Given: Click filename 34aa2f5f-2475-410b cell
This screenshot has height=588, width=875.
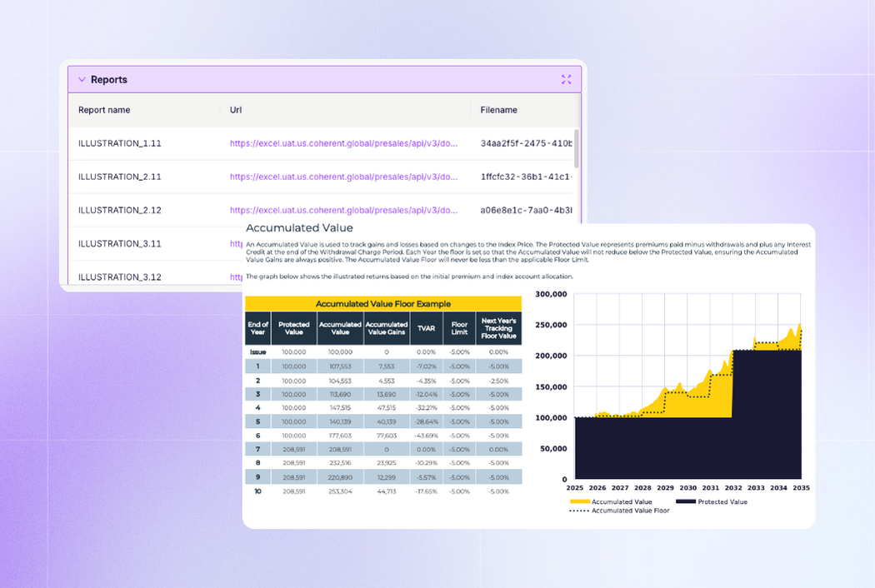Looking at the screenshot, I should [x=526, y=143].
